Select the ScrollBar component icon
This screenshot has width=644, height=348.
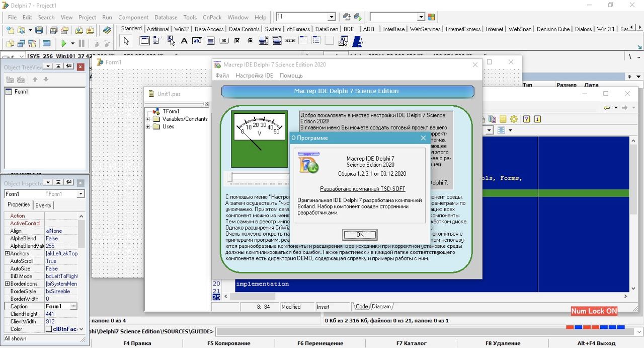click(x=290, y=41)
